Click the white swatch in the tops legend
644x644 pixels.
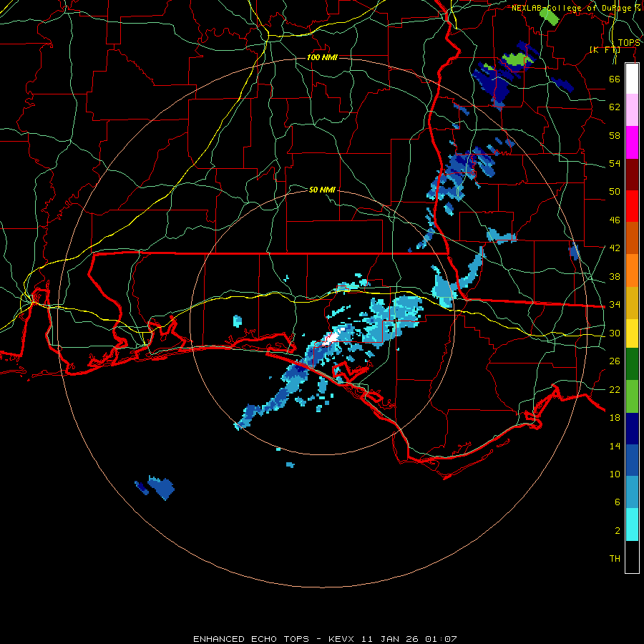pos(632,79)
